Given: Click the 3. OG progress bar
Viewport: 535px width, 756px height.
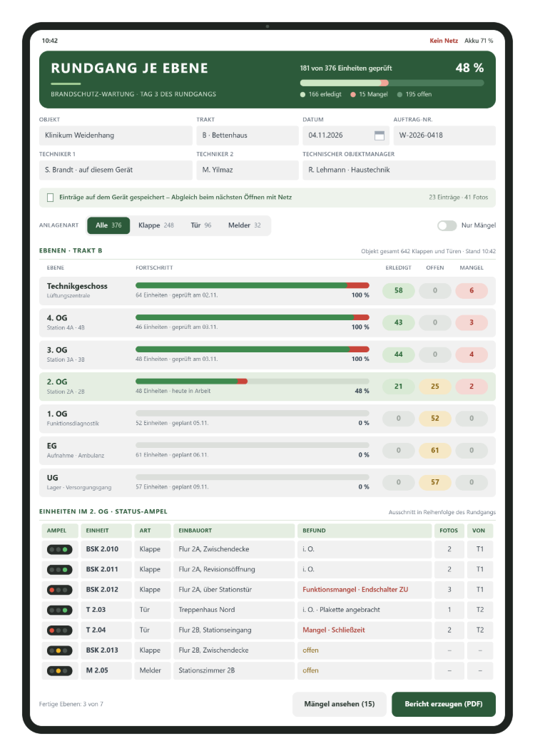Looking at the screenshot, I should click(x=253, y=349).
